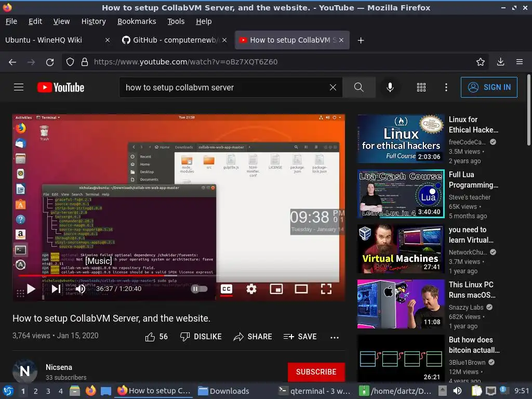Image resolution: width=532 pixels, height=399 pixels.
Task: Open Firefox application hamburger menu
Action: pyautogui.click(x=520, y=62)
